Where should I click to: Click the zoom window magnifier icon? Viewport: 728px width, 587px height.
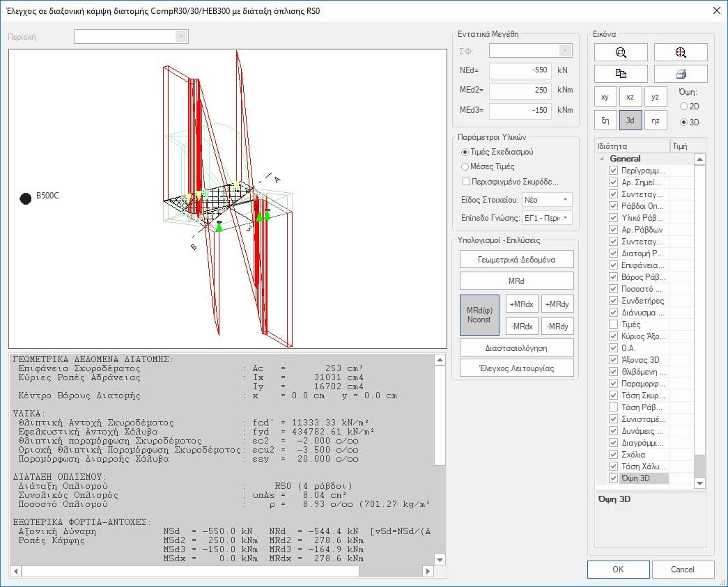click(x=621, y=52)
